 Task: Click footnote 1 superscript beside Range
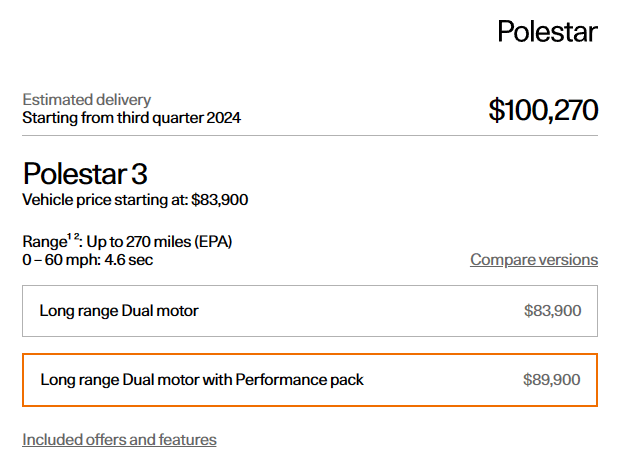coord(70,237)
